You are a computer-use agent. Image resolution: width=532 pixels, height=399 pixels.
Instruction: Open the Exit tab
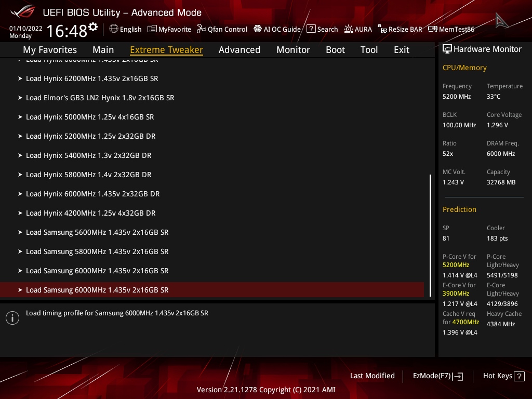point(402,50)
